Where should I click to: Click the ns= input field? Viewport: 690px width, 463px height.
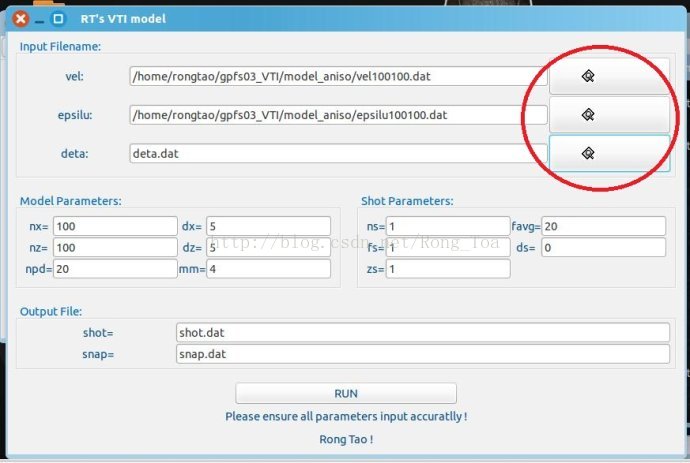(448, 226)
